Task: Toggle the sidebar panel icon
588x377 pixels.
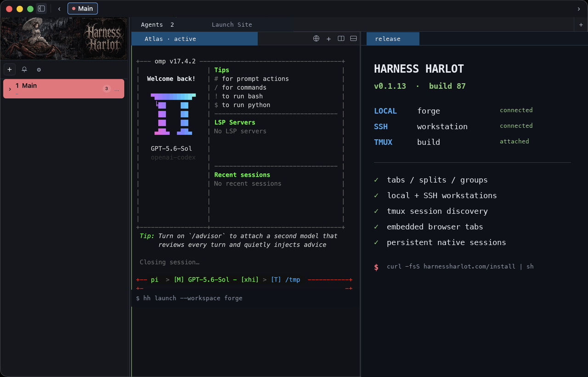Action: 41,8
